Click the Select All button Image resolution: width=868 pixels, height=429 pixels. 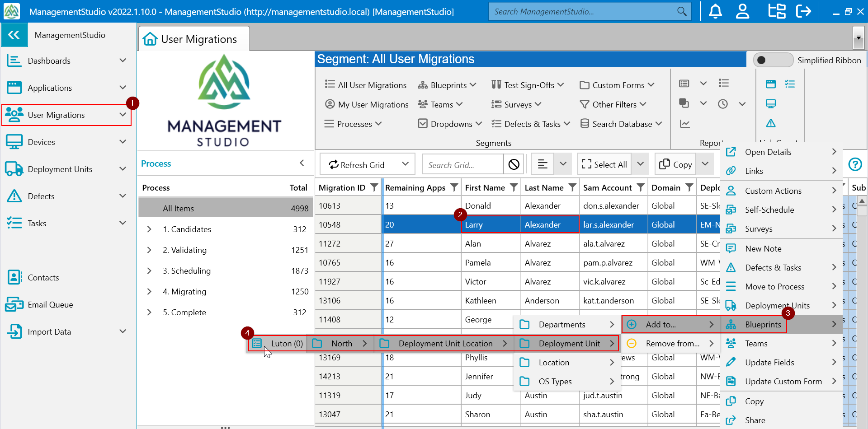604,164
